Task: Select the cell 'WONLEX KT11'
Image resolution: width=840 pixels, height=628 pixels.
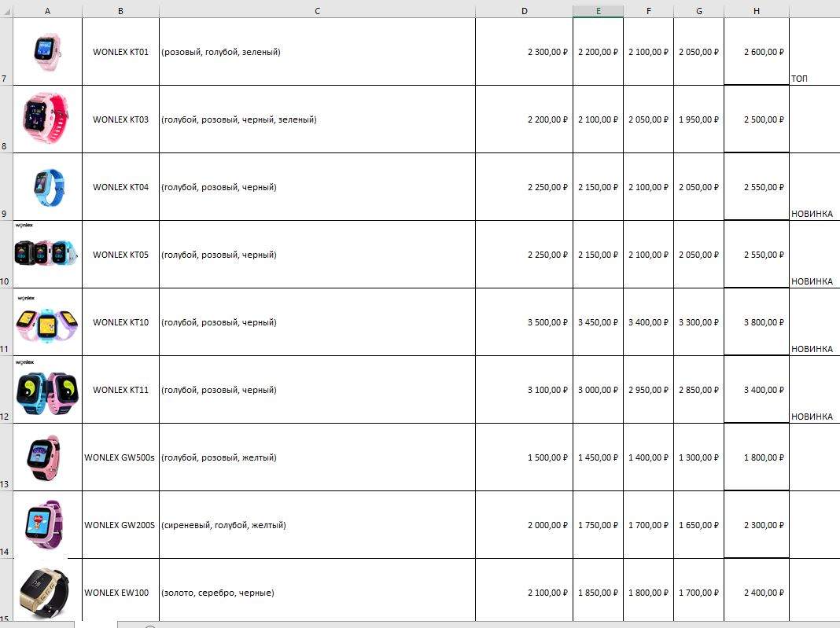Action: pos(120,390)
